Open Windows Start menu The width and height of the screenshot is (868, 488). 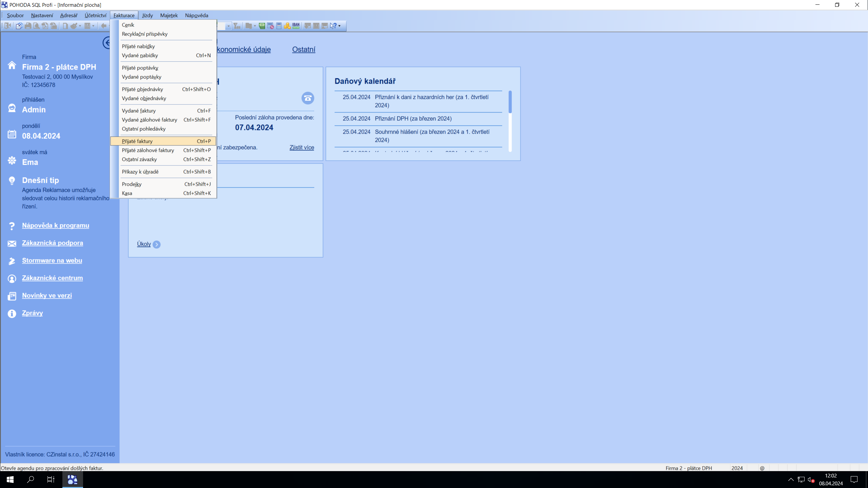(x=10, y=480)
